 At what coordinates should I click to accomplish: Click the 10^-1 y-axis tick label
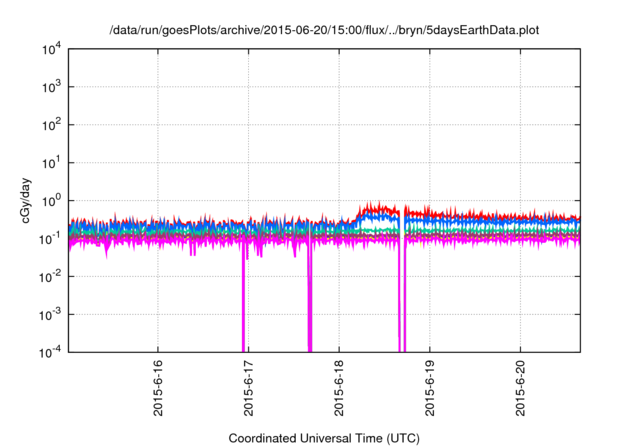pyautogui.click(x=50, y=239)
